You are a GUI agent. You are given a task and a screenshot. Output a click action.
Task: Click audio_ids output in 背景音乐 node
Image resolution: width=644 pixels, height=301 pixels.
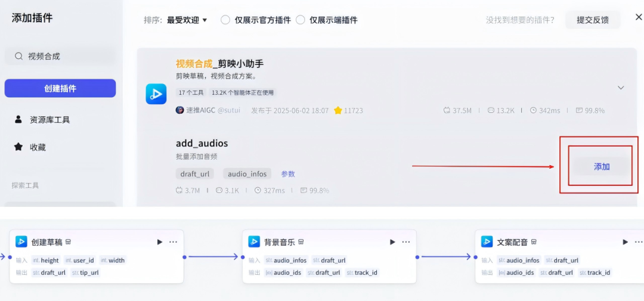coord(283,272)
